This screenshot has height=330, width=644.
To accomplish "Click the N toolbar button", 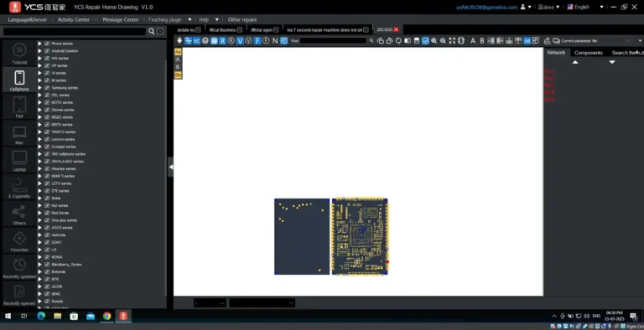I will click(x=275, y=41).
